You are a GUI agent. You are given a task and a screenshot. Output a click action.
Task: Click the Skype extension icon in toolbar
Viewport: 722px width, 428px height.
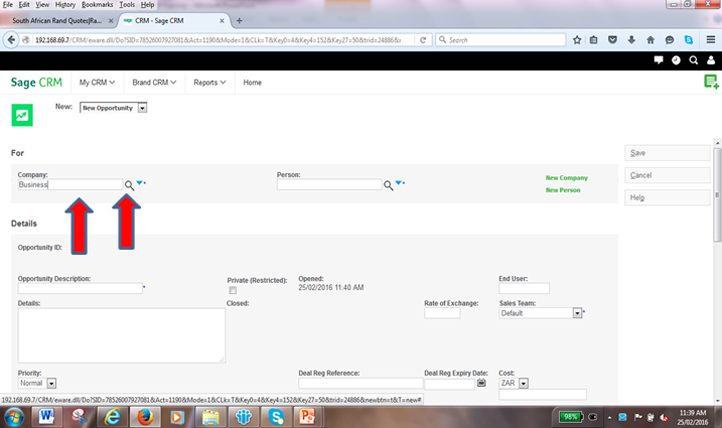tap(688, 40)
